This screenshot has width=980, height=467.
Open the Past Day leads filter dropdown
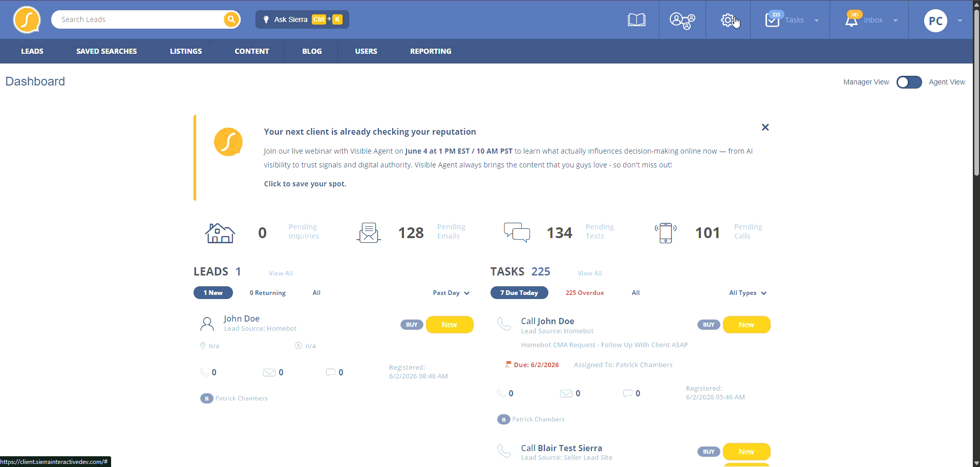(x=451, y=293)
